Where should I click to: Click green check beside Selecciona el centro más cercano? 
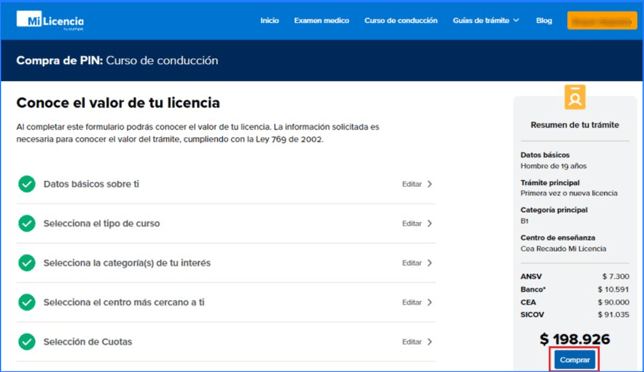pos(27,302)
